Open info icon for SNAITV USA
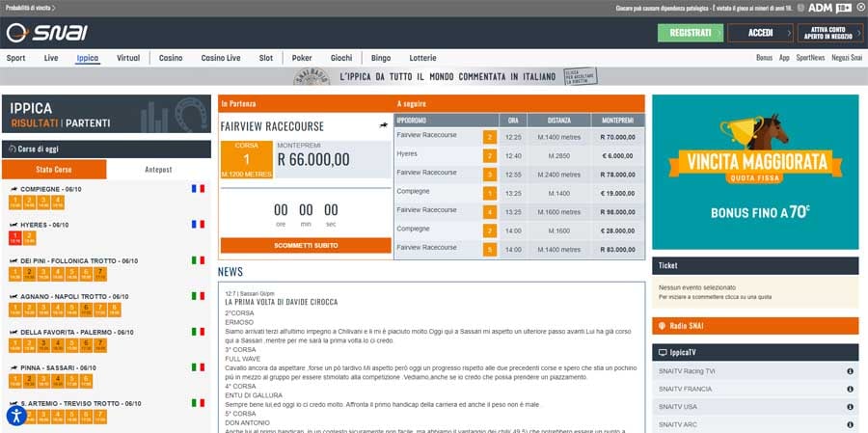Image resolution: width=868 pixels, height=433 pixels. pyautogui.click(x=850, y=407)
